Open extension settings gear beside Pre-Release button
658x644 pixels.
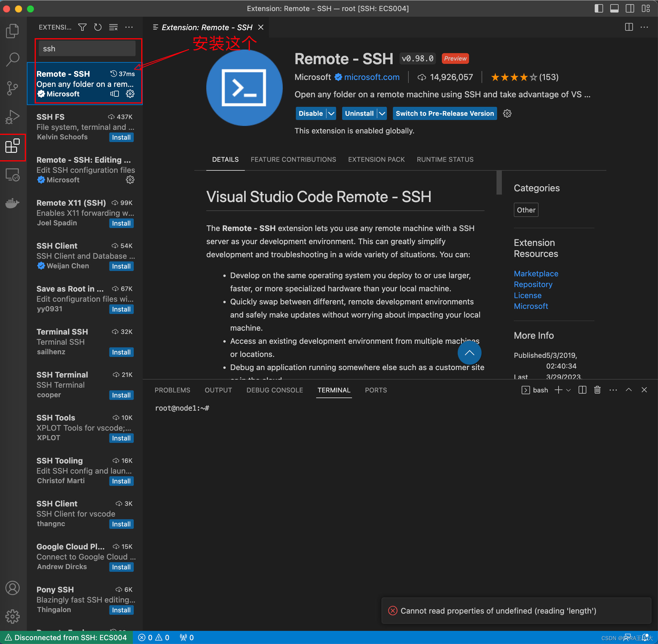507,113
